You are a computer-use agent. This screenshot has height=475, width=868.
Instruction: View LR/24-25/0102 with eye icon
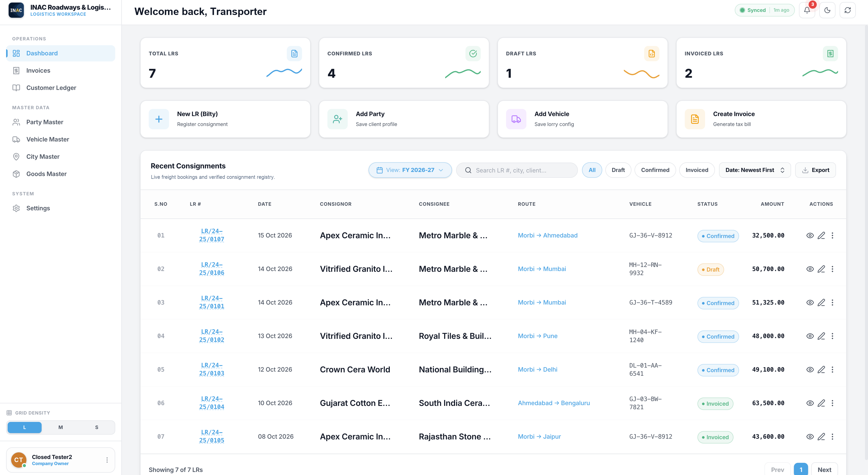pyautogui.click(x=810, y=336)
